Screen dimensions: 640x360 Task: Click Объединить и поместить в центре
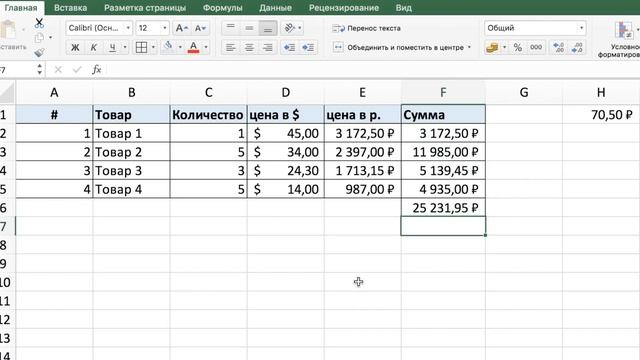coord(399,47)
